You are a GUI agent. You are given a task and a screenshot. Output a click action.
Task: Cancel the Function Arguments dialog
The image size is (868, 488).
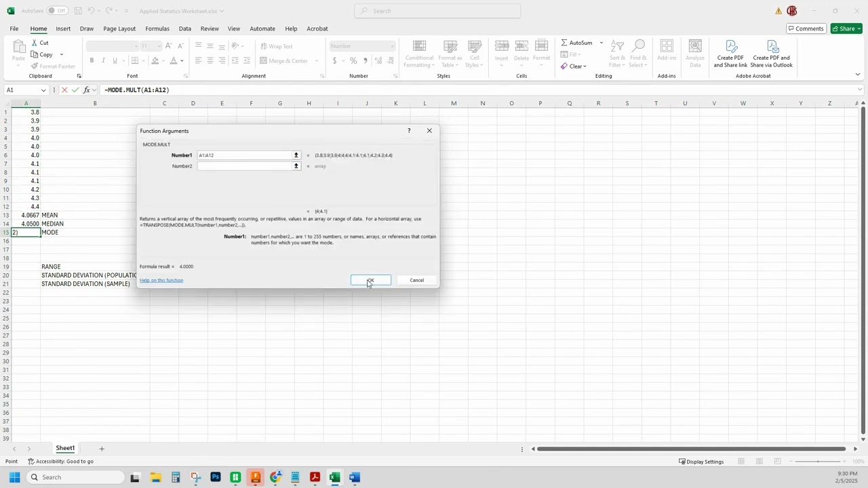416,280
